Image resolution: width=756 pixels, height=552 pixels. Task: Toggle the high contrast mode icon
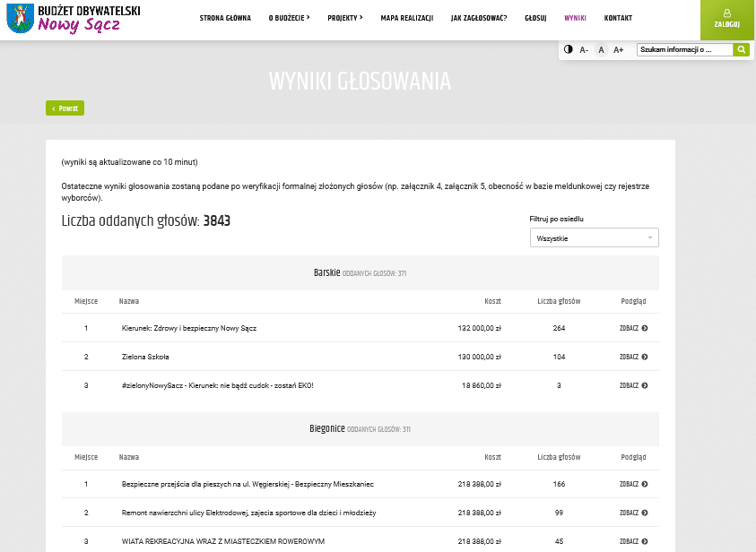(568, 49)
